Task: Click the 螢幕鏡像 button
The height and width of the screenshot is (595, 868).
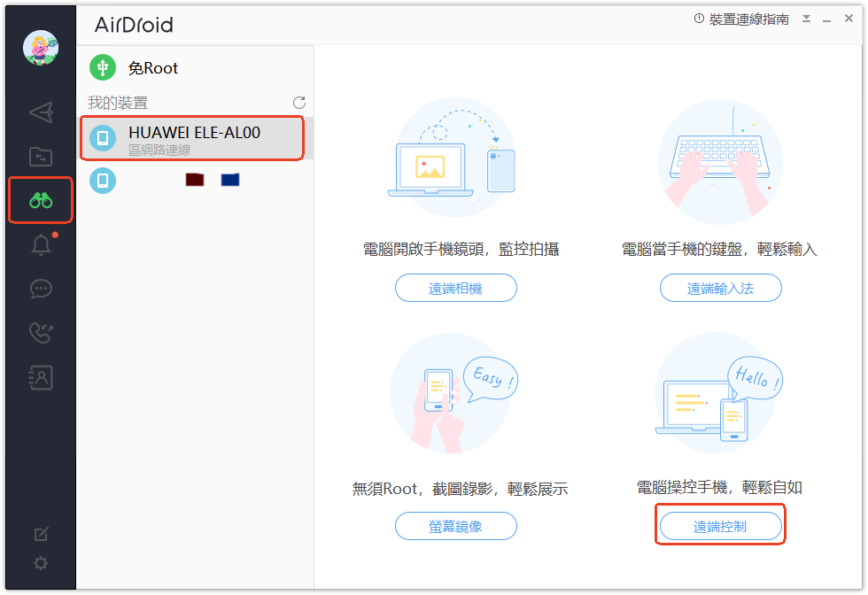Action: 455,526
